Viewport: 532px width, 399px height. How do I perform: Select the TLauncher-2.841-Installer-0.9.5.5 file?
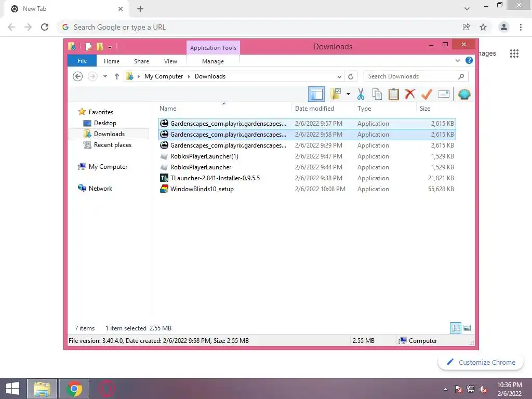(307, 178)
